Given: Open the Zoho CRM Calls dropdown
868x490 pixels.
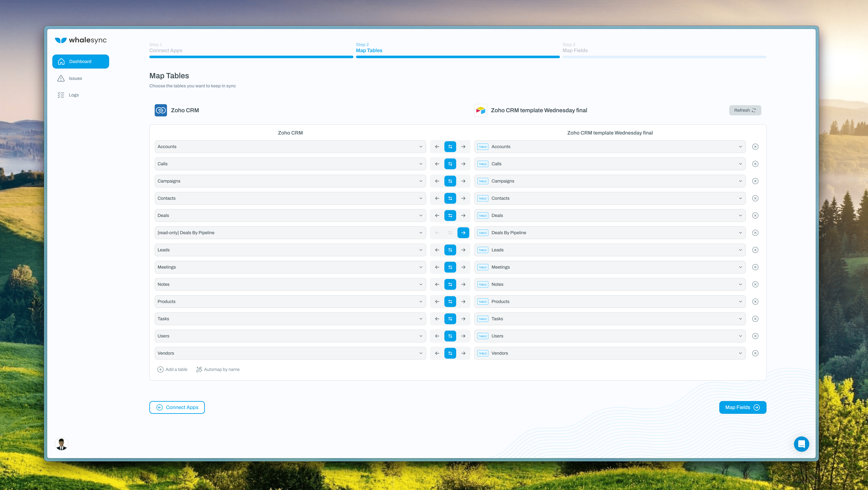Looking at the screenshot, I should 290,164.
